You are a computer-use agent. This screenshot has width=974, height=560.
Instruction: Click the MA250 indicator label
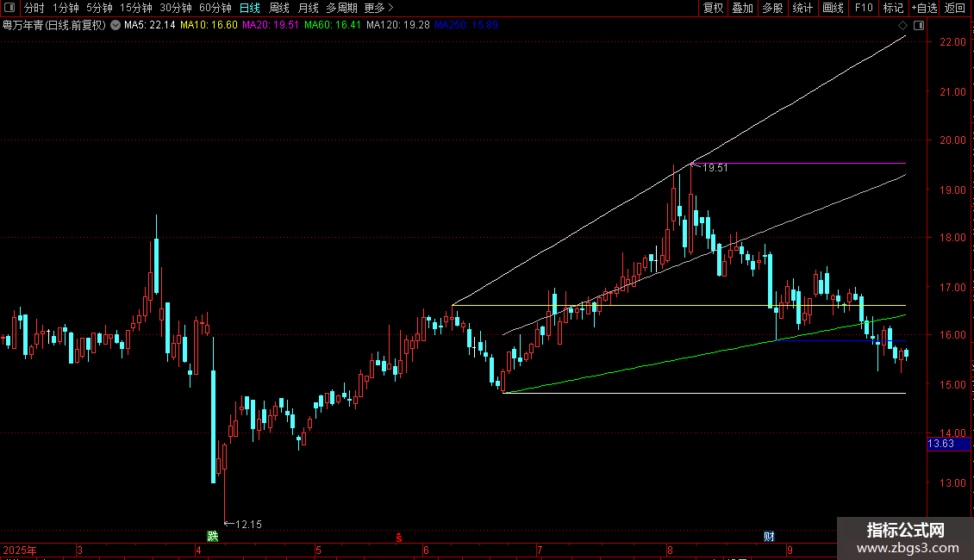click(x=466, y=25)
